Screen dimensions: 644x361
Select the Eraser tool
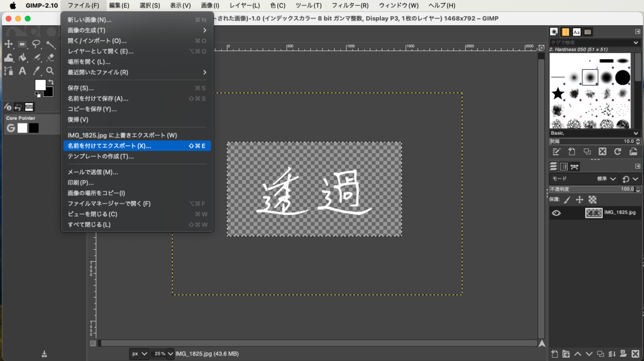coord(50,56)
